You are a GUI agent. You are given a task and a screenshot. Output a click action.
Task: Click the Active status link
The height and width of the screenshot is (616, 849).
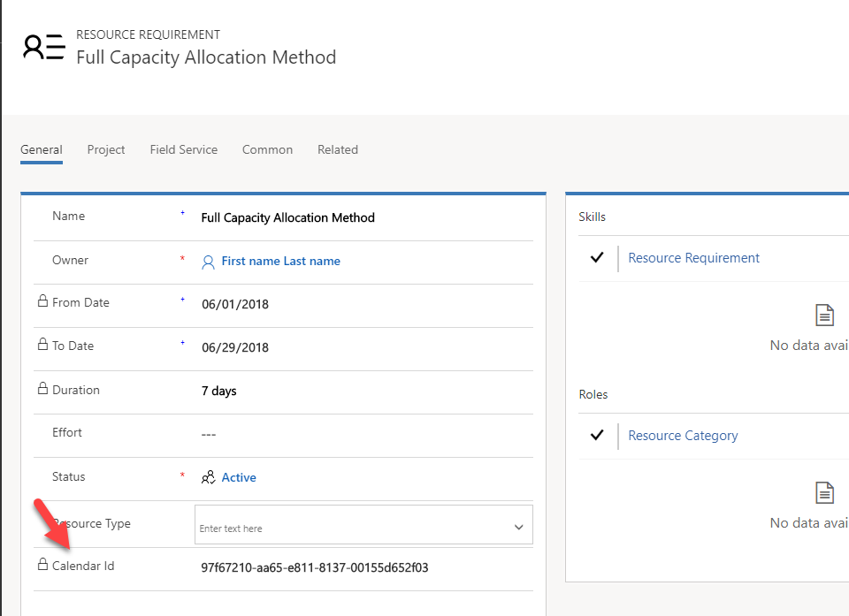pyautogui.click(x=239, y=477)
